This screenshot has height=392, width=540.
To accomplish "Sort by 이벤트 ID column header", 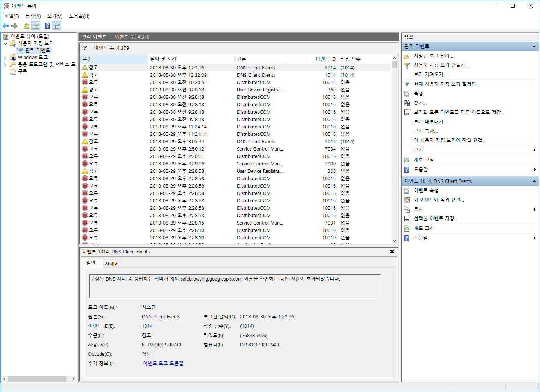I will (x=312, y=59).
